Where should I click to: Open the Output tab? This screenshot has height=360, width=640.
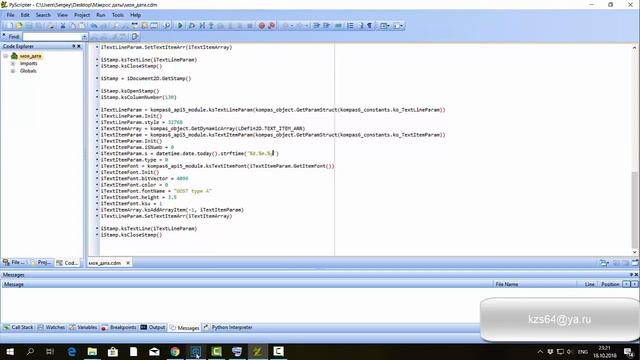(153, 327)
